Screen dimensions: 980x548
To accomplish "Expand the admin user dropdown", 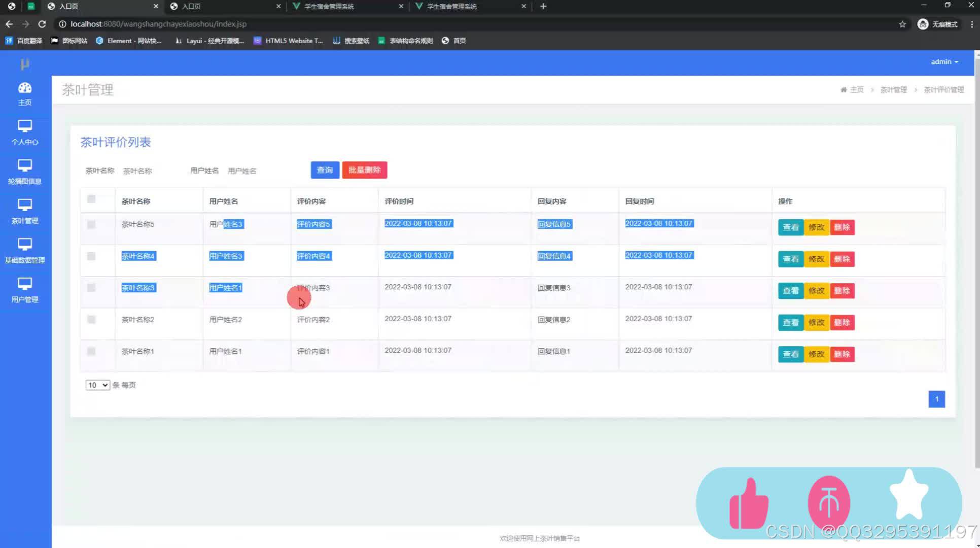I will click(x=944, y=62).
